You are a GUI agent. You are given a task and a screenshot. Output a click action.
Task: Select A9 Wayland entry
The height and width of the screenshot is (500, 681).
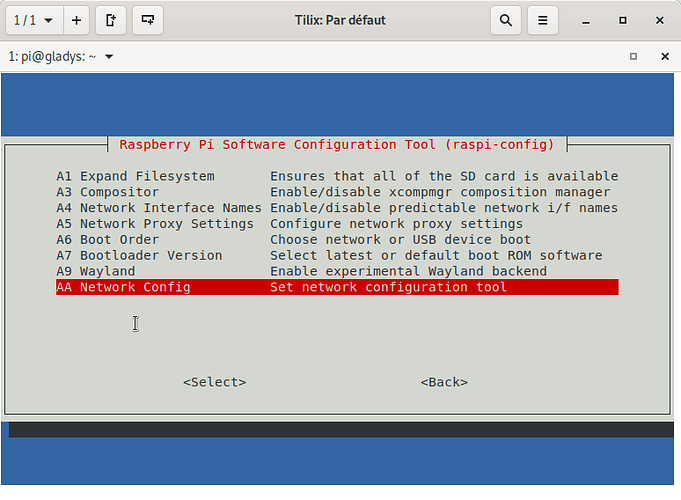[x=337, y=271]
